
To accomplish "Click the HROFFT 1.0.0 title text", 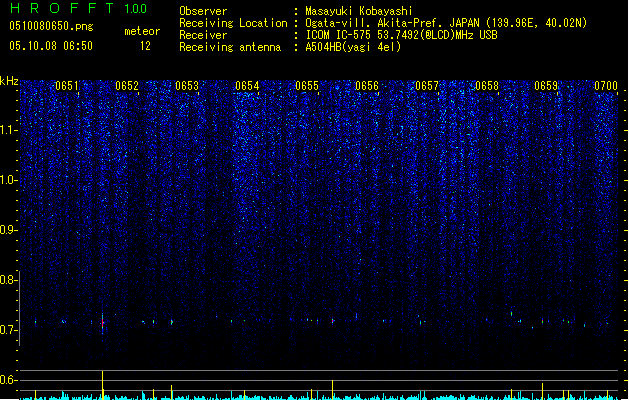I will (79, 8).
